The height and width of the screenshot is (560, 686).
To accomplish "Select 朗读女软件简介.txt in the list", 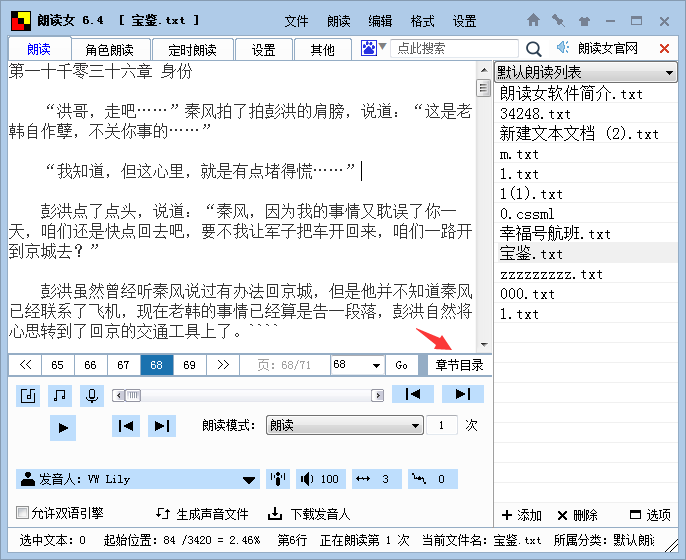I will (586, 94).
